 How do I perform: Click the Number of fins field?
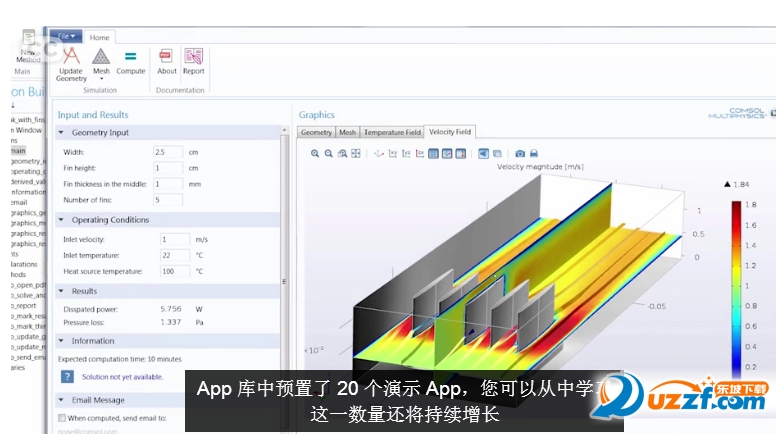[168, 200]
